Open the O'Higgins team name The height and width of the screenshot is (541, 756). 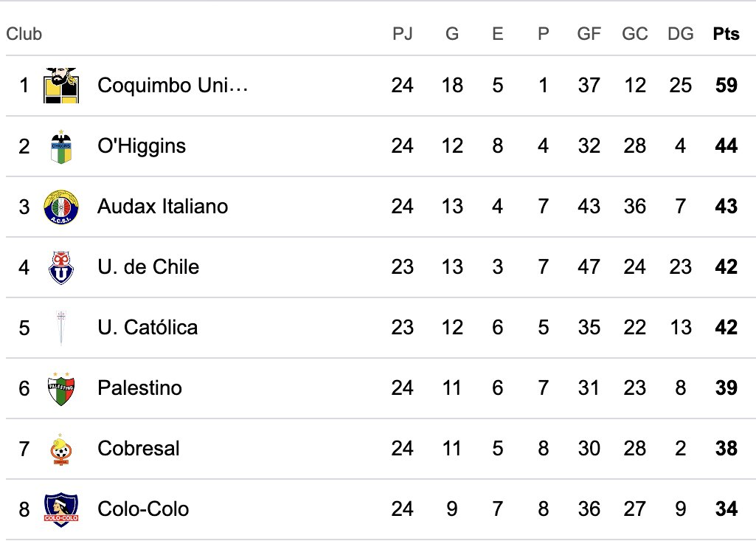pyautogui.click(x=142, y=146)
